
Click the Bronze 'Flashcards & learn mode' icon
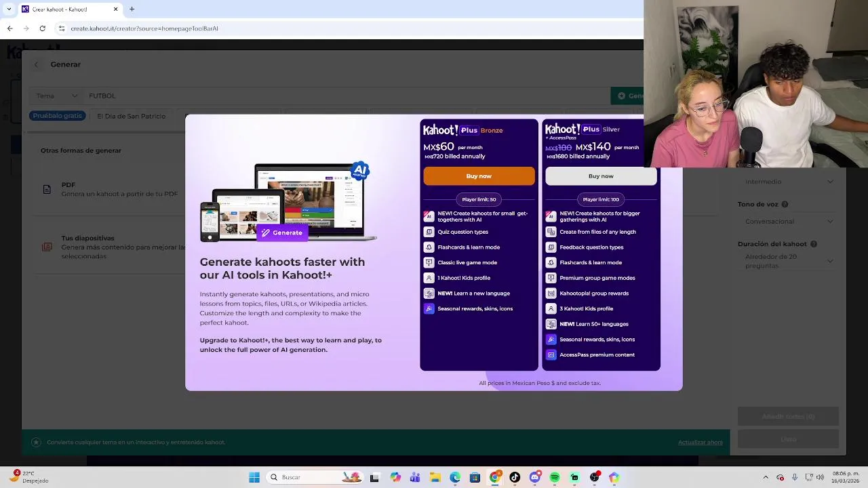point(429,247)
